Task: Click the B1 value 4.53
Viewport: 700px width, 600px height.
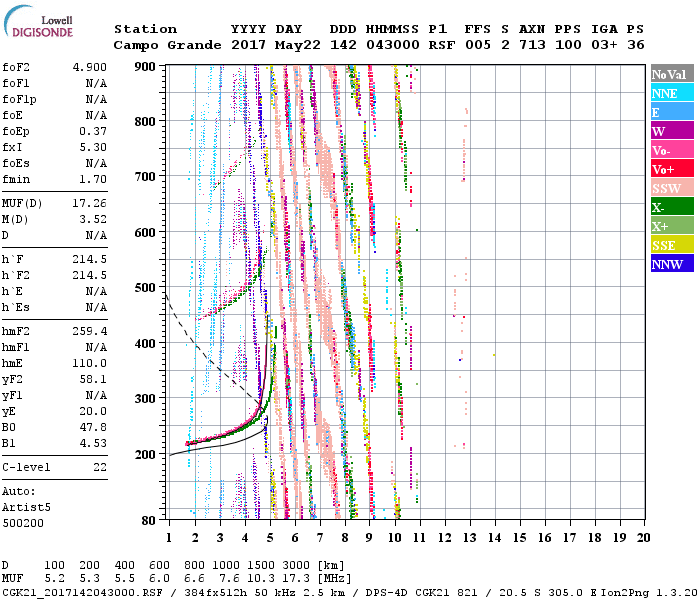Action: click(x=93, y=443)
